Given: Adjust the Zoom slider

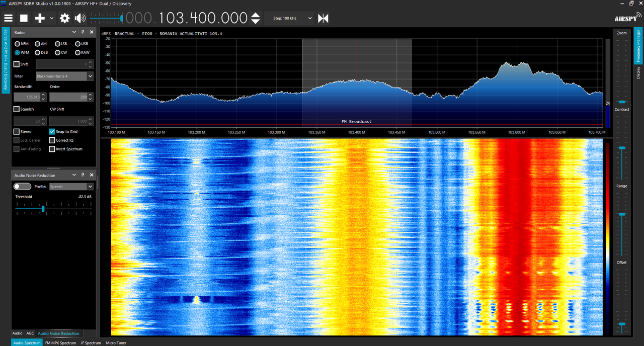Looking at the screenshot, I should [622, 70].
